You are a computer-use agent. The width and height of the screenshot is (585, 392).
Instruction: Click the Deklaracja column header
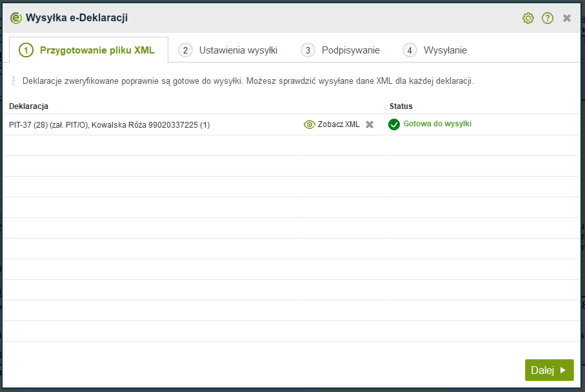(29, 106)
